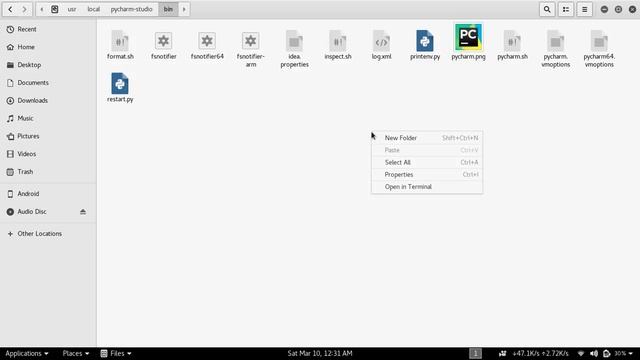
Task: Select the format.sh file icon
Action: [120, 41]
